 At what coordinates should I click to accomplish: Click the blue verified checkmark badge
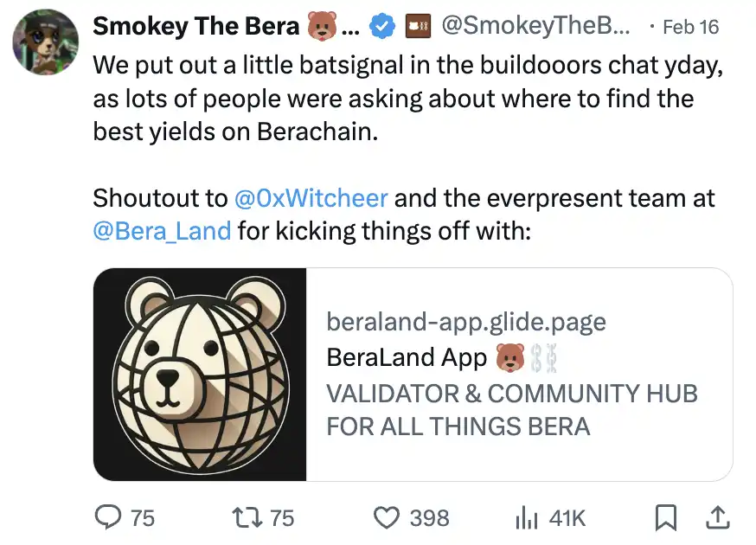point(379,27)
